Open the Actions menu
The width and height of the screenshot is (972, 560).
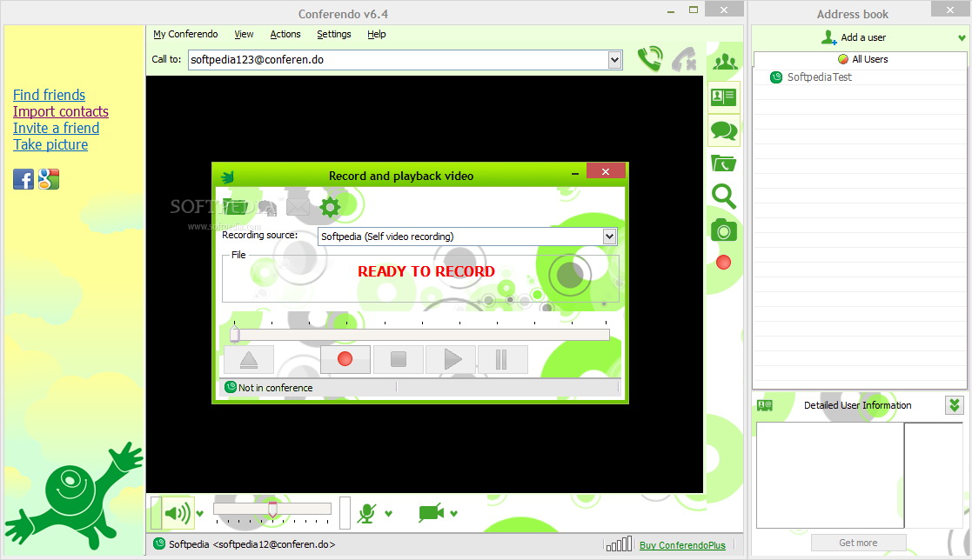coord(285,34)
